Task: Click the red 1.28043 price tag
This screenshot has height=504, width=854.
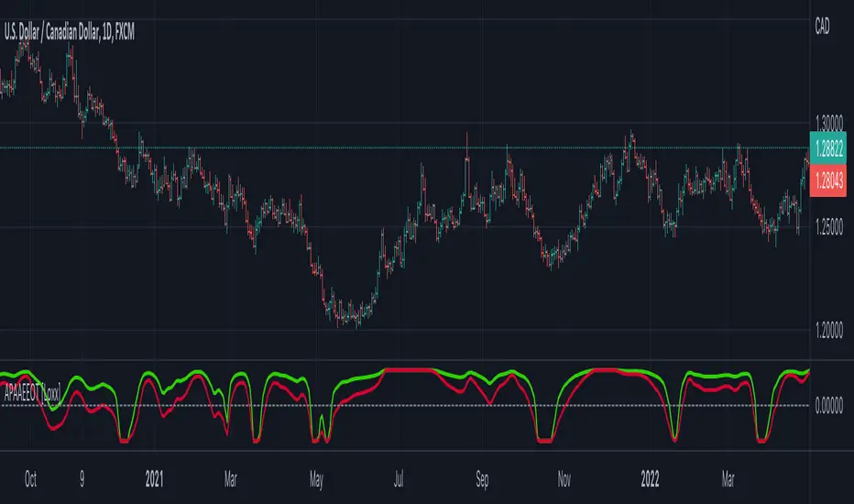Action: click(827, 181)
